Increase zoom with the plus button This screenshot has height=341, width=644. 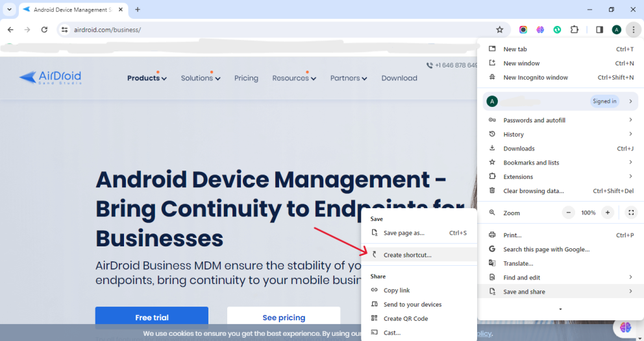coord(607,213)
